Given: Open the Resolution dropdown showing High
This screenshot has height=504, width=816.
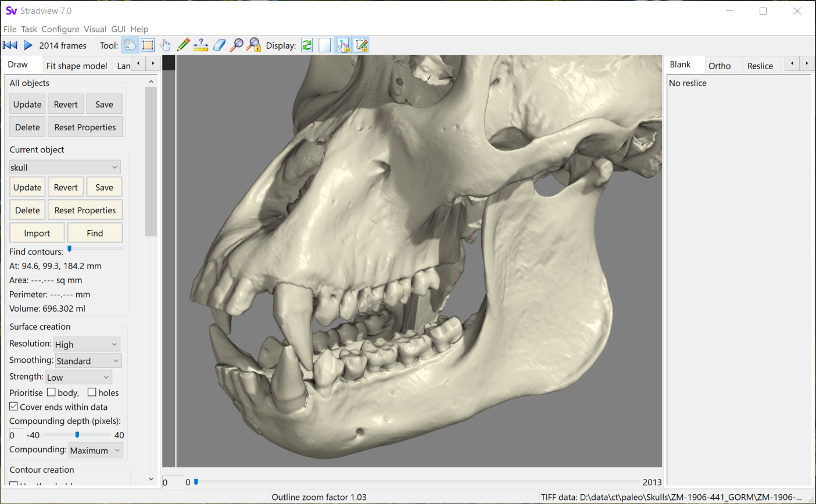Looking at the screenshot, I should click(87, 344).
